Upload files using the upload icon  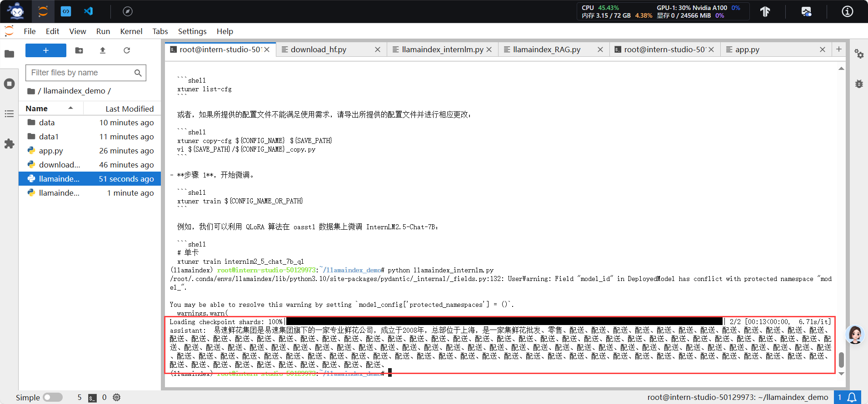coord(103,50)
